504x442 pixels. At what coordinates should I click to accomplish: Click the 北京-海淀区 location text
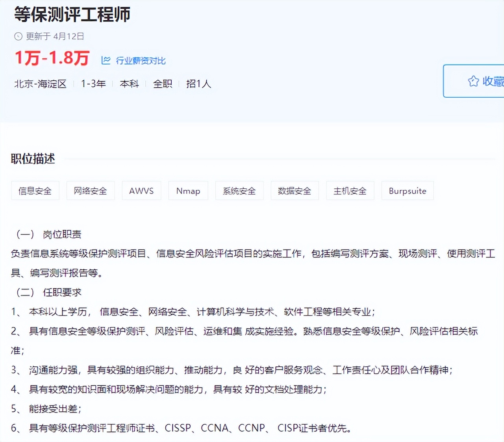point(40,84)
